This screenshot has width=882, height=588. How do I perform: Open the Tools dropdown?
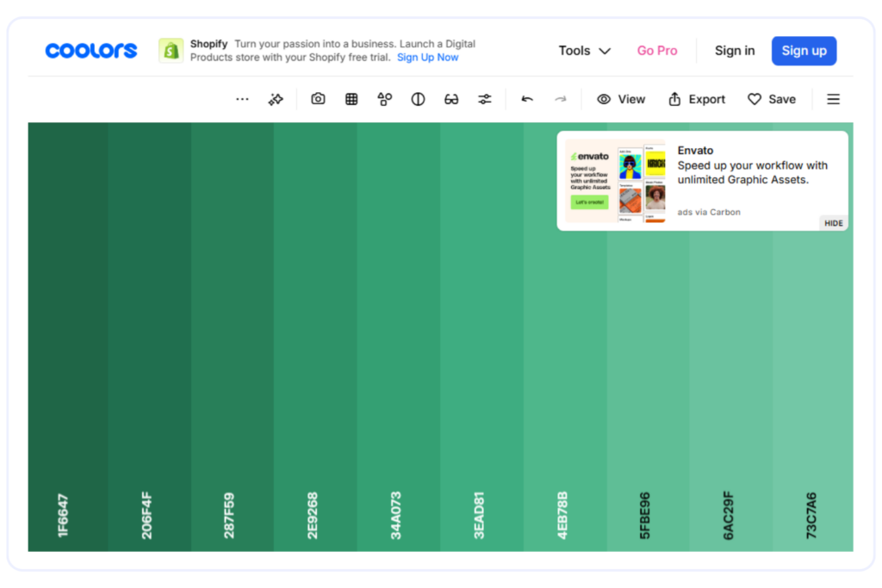584,51
